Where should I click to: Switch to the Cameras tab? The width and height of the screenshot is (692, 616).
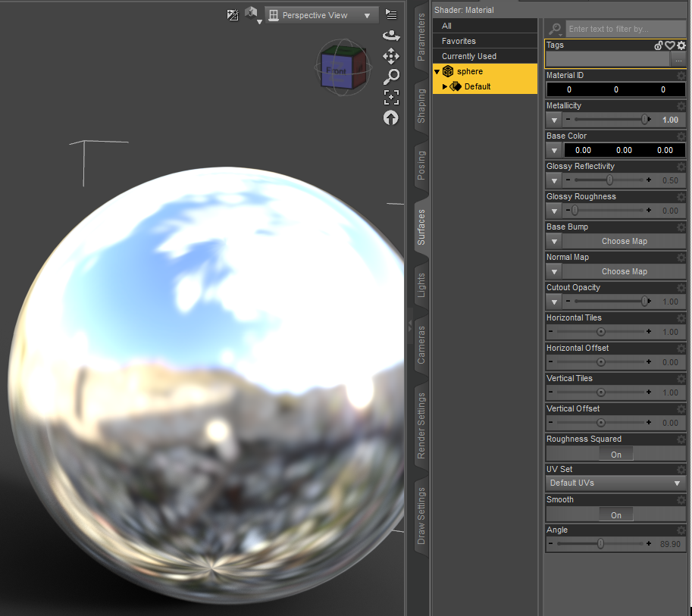point(421,345)
